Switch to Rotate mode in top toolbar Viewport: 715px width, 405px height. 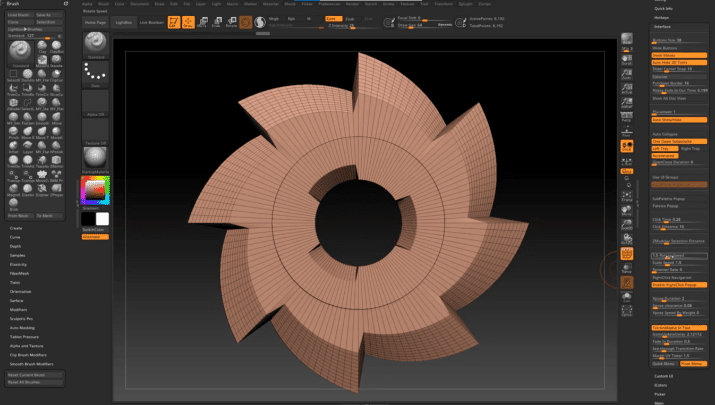click(231, 22)
